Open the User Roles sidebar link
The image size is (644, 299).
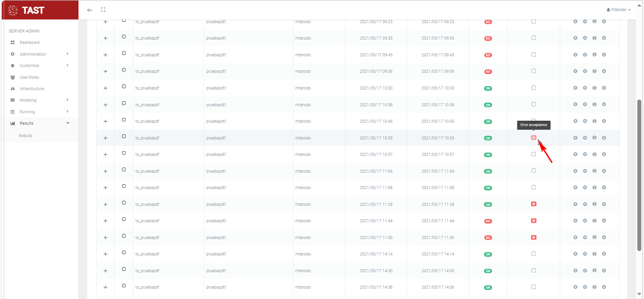[x=29, y=77]
